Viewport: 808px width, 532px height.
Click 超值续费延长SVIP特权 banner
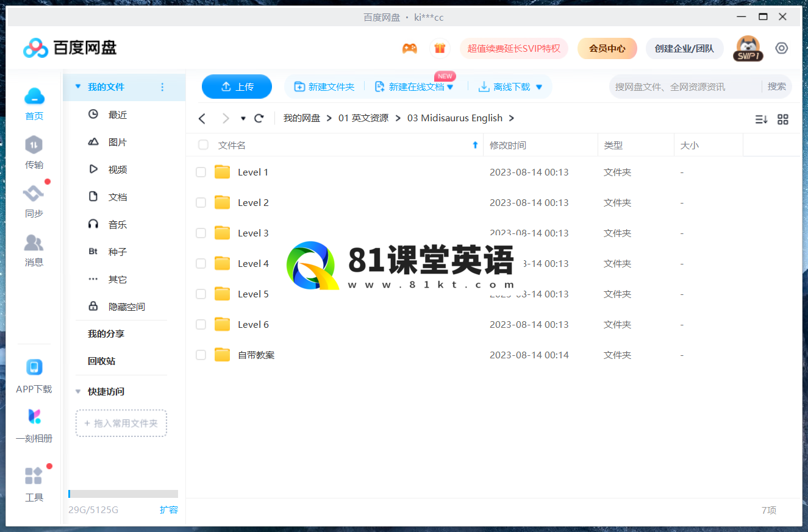point(514,48)
